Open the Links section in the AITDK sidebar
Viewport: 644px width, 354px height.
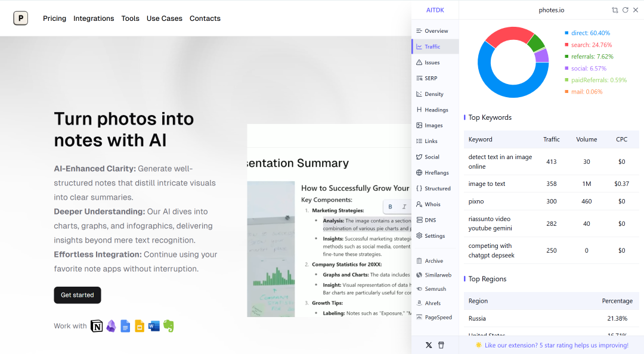[x=435, y=141]
